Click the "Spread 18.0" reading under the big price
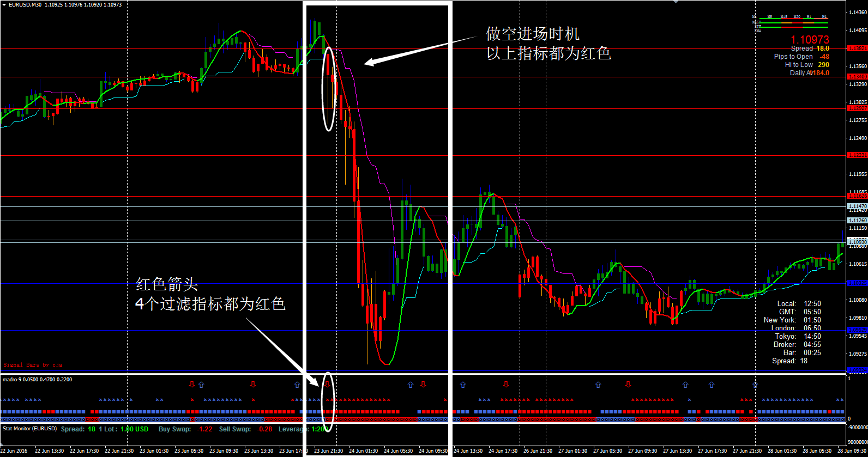Viewport: 868px width, 457px height. coord(810,48)
